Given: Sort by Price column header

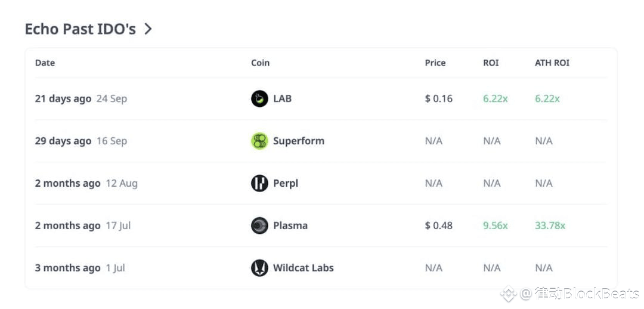Looking at the screenshot, I should point(435,63).
